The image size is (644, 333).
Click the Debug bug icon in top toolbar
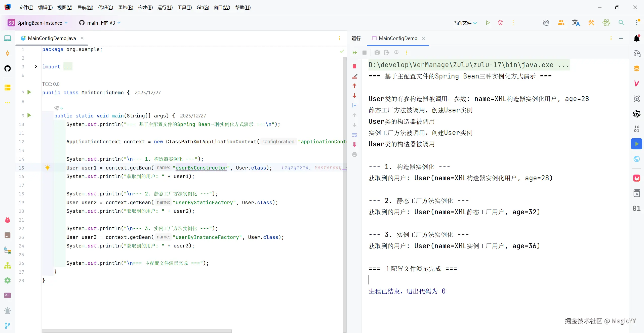tap(500, 23)
